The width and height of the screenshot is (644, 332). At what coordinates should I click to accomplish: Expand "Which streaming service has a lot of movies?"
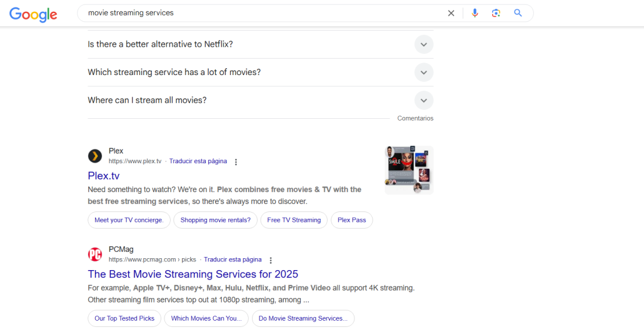(260, 73)
